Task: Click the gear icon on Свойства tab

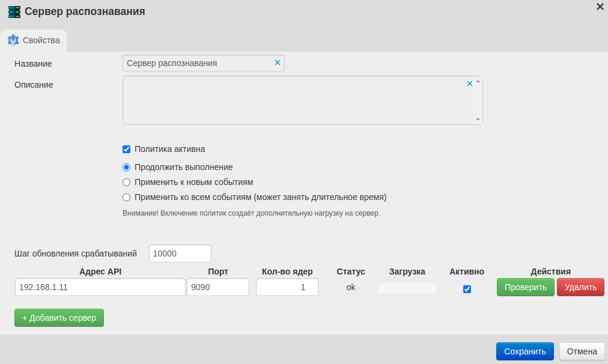Action: click(13, 40)
